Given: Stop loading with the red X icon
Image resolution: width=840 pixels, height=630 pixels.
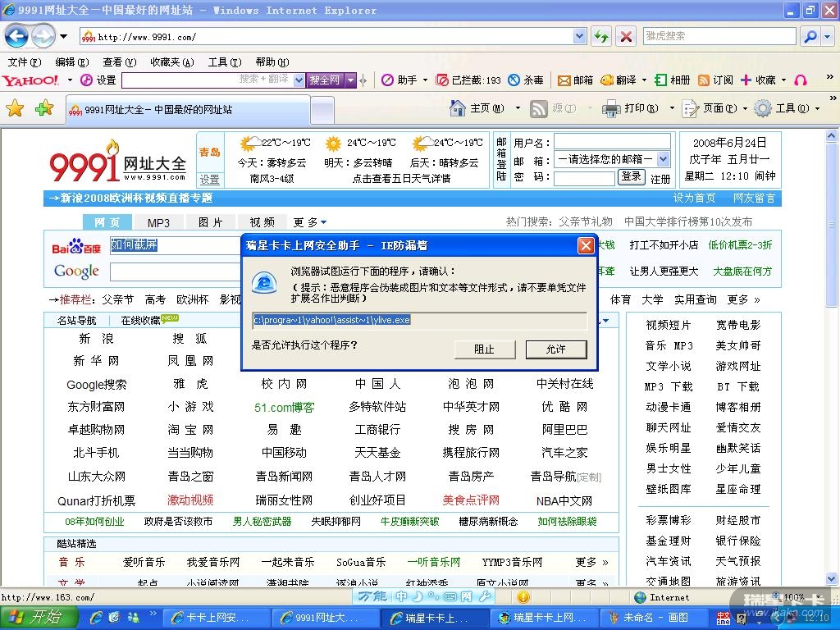Looking at the screenshot, I should [625, 36].
